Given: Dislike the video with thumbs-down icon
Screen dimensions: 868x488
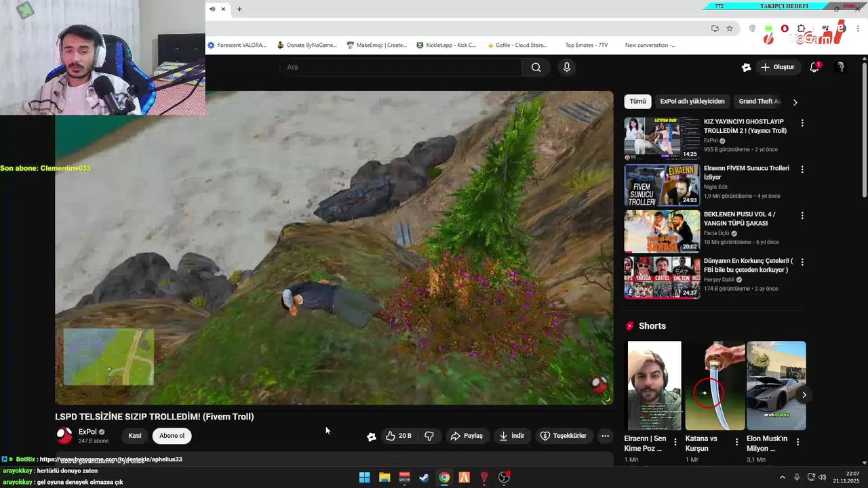Looking at the screenshot, I should (429, 436).
